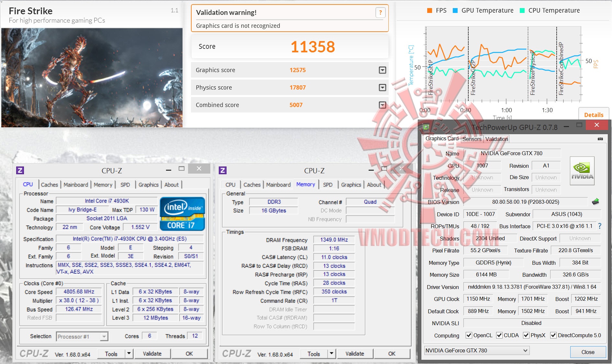Click the GPU Temperature blue legend swatch
This screenshot has width=612, height=364.
coord(455,10)
